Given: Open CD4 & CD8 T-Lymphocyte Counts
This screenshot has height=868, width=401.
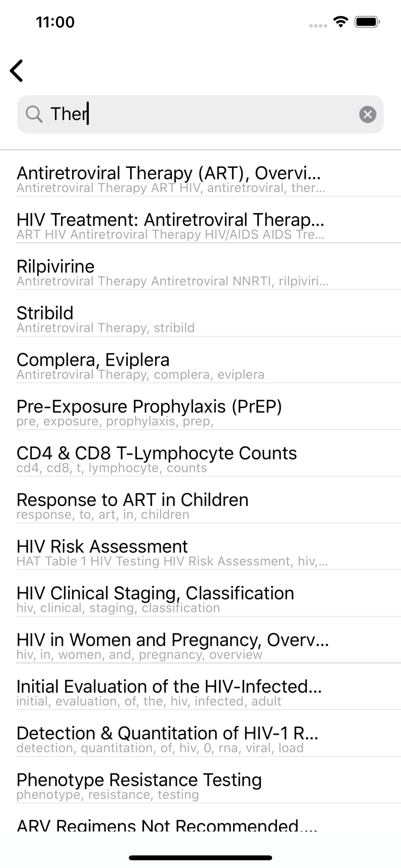Looking at the screenshot, I should point(157,458).
